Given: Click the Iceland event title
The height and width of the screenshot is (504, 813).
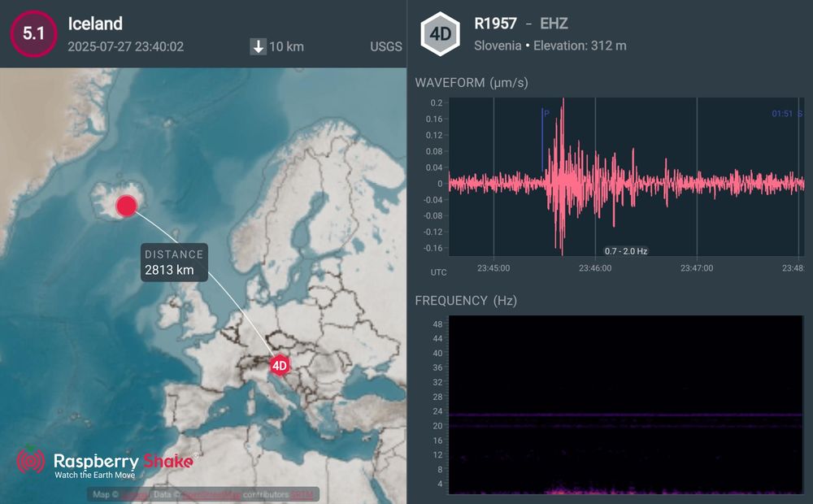Looking at the screenshot, I should point(95,24).
